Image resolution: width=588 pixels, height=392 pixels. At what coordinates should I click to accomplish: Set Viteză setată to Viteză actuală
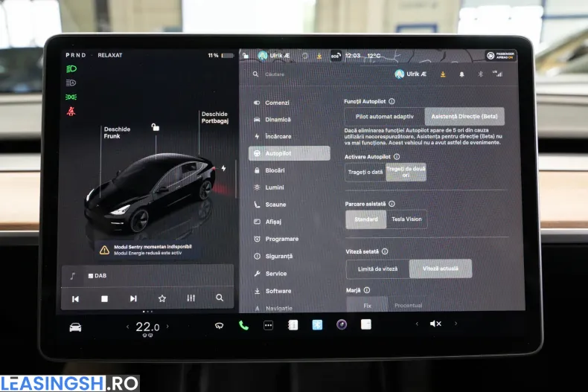(440, 269)
